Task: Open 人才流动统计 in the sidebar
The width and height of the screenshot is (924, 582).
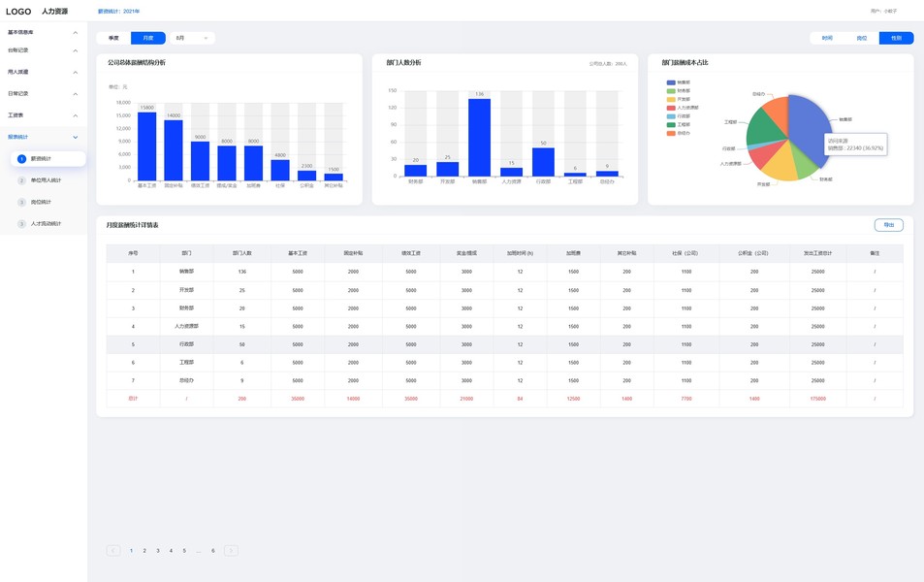Action: (x=46, y=224)
